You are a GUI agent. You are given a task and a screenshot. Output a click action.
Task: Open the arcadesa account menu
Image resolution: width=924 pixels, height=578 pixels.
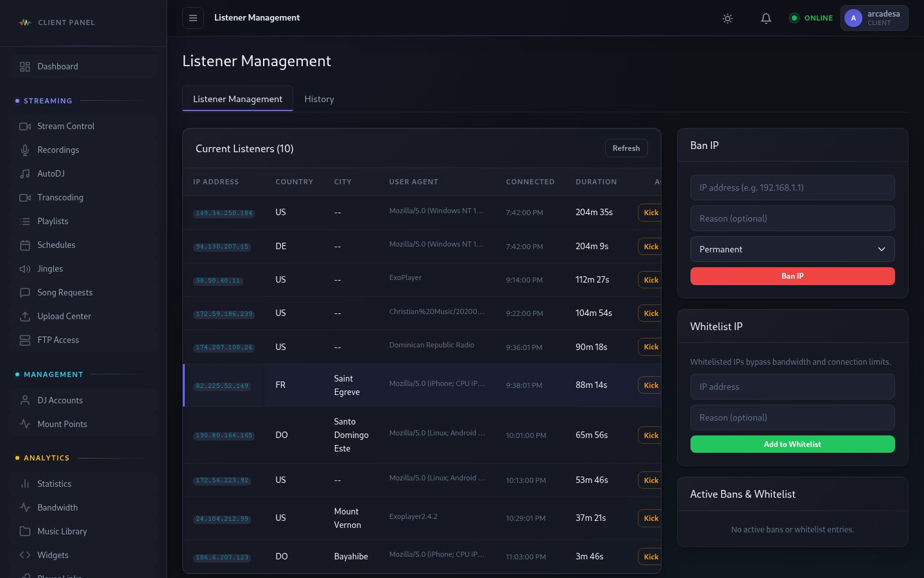coord(874,18)
